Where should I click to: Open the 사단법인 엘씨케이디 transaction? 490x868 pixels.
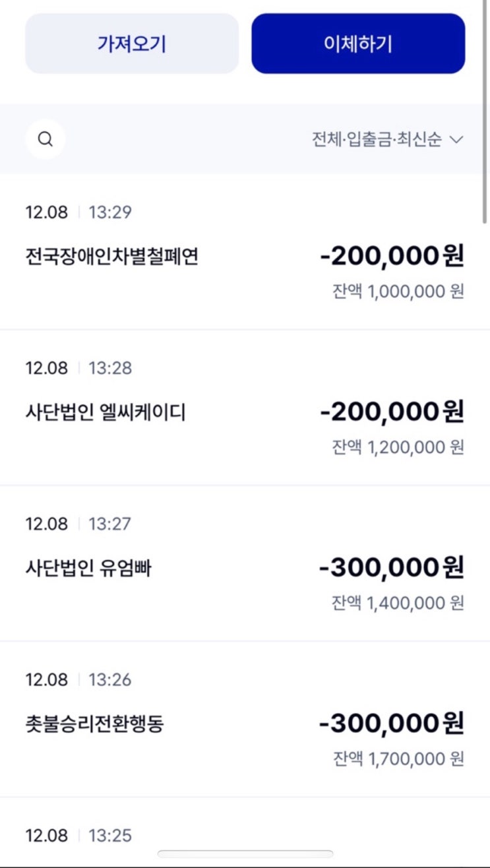click(x=105, y=412)
